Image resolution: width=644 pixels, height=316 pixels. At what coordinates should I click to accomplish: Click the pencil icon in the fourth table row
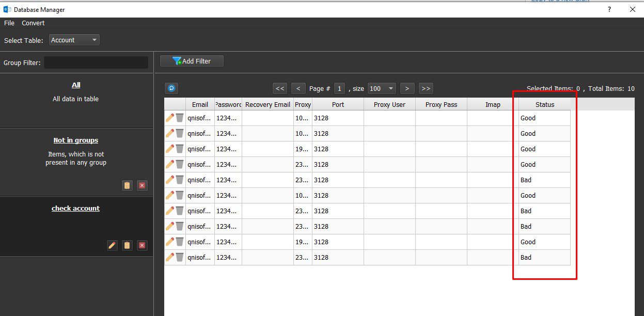(x=170, y=164)
